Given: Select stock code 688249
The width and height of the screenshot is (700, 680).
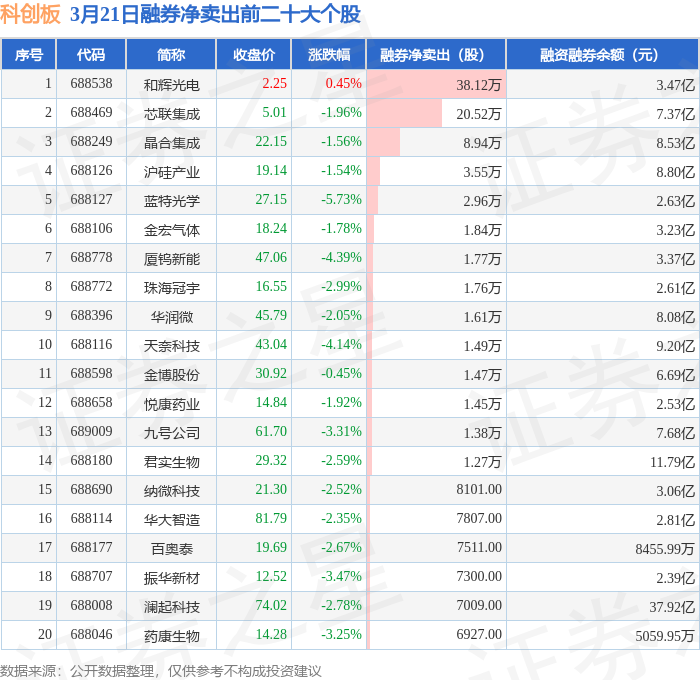Looking at the screenshot, I should [92, 142].
